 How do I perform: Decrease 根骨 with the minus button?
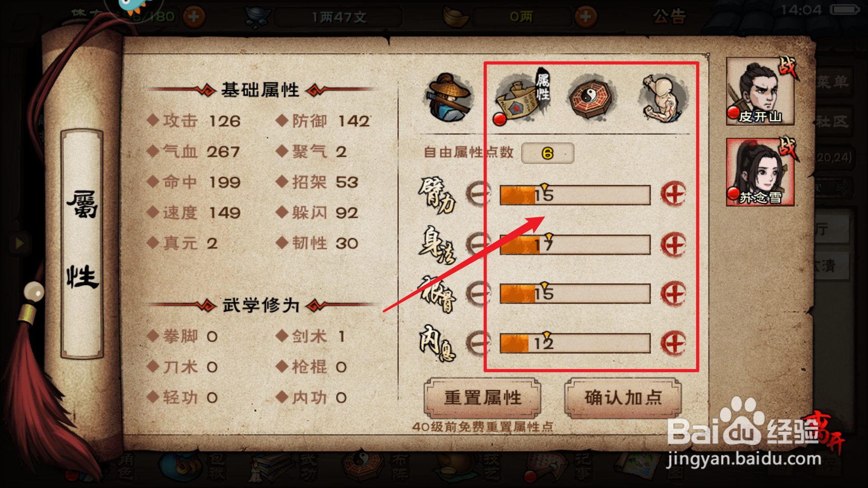pos(478,294)
